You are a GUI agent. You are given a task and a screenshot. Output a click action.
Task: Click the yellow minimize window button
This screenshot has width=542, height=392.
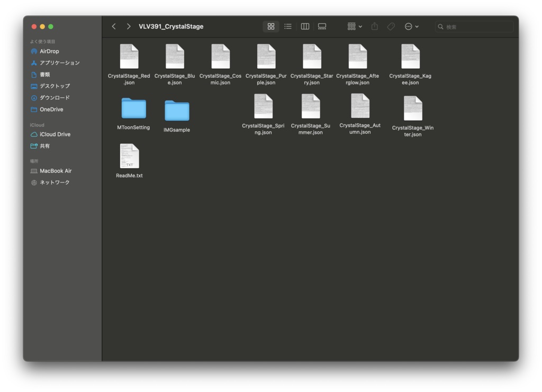pyautogui.click(x=42, y=26)
